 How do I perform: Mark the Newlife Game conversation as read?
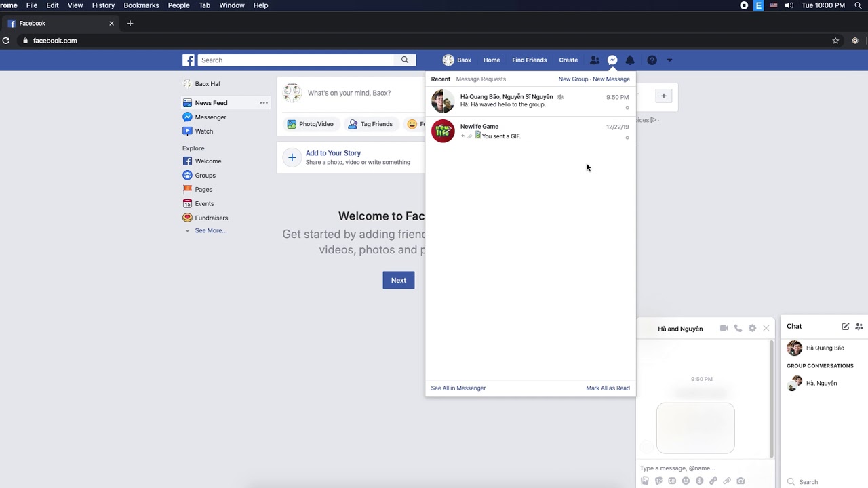pyautogui.click(x=627, y=138)
